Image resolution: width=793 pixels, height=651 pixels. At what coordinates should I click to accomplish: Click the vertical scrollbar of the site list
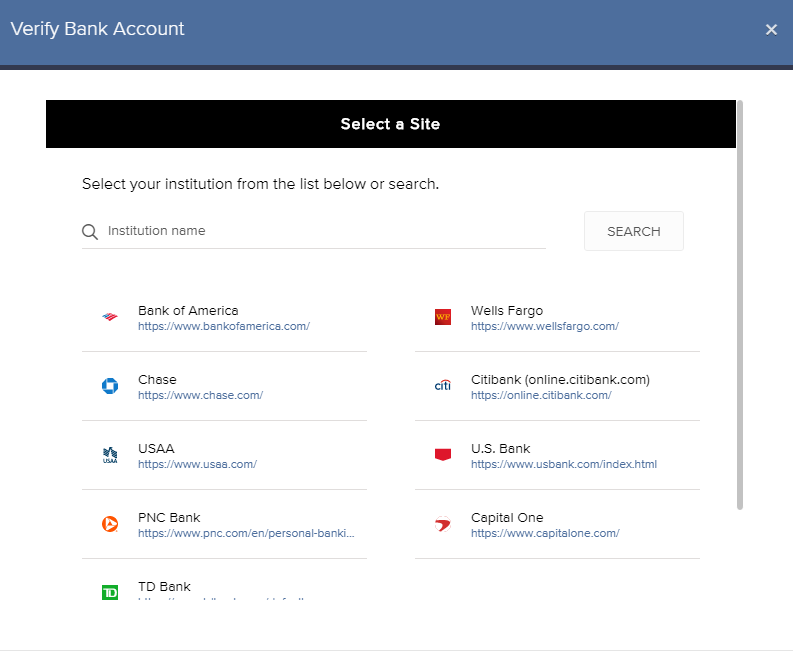pyautogui.click(x=739, y=305)
